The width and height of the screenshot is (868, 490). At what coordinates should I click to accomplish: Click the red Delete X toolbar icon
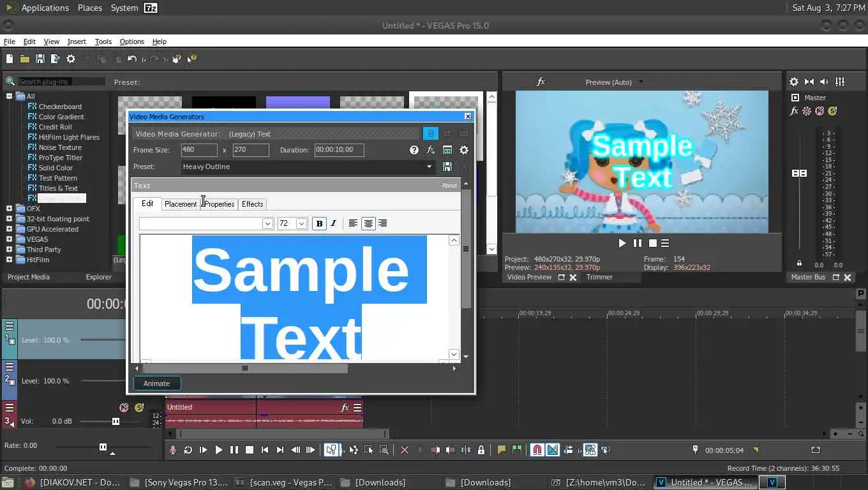pos(404,450)
